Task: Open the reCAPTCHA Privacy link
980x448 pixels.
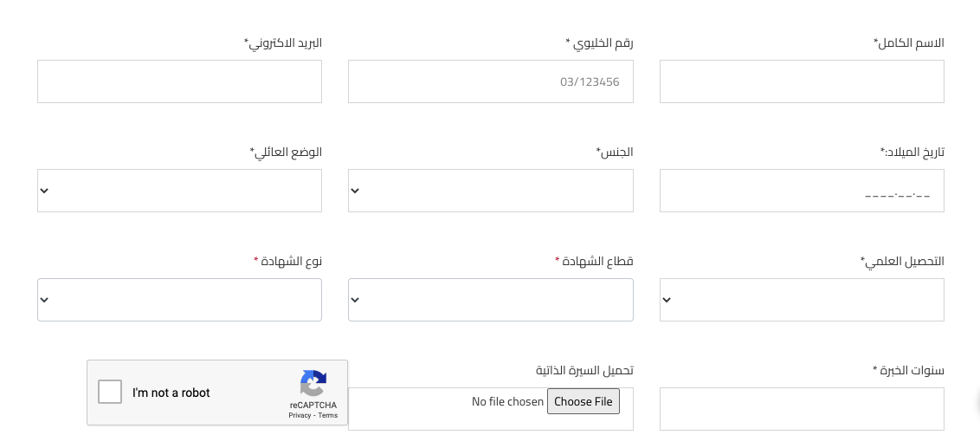Action: point(300,415)
